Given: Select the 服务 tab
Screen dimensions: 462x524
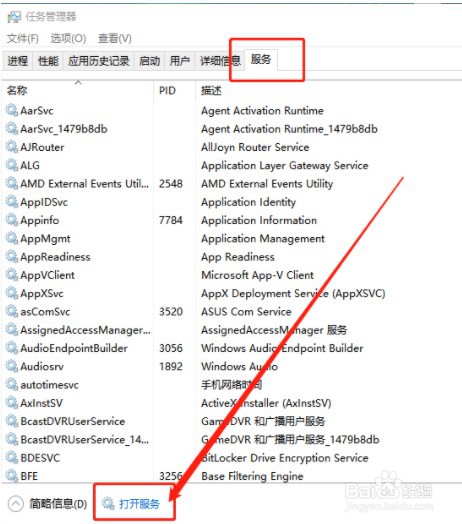Looking at the screenshot, I should coord(261,60).
